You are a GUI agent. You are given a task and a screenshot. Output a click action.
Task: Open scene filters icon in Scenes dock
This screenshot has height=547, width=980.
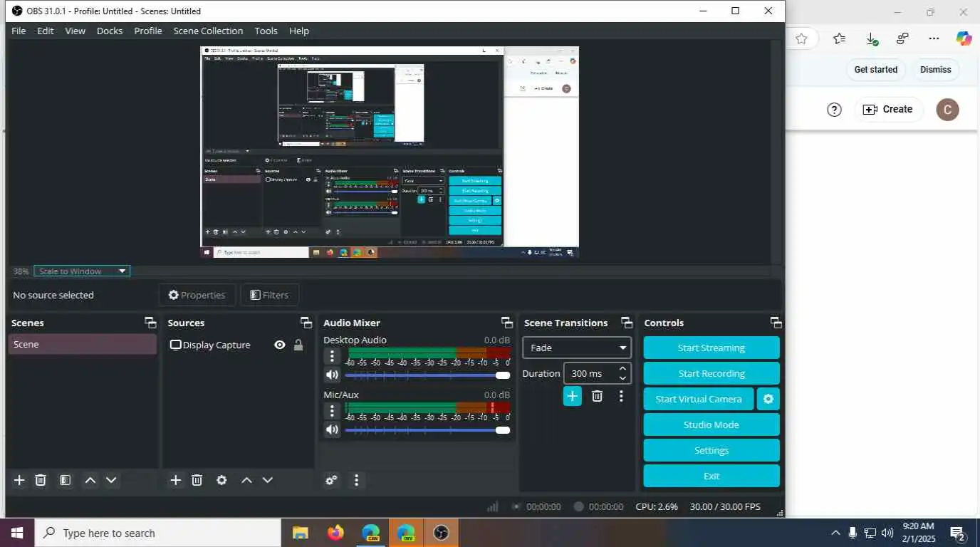(65, 480)
